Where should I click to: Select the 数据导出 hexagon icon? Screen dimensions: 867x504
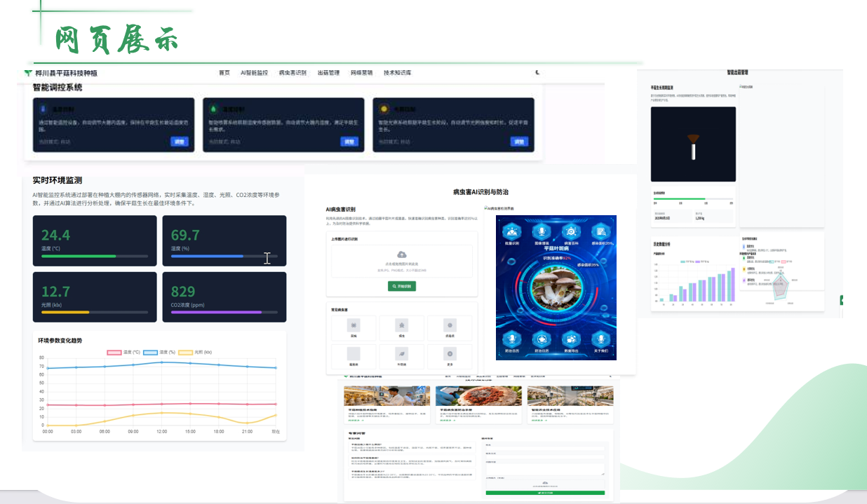coord(570,339)
